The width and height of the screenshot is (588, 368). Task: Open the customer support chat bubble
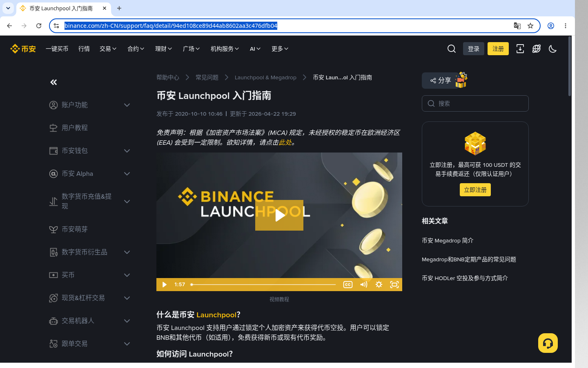tap(548, 343)
